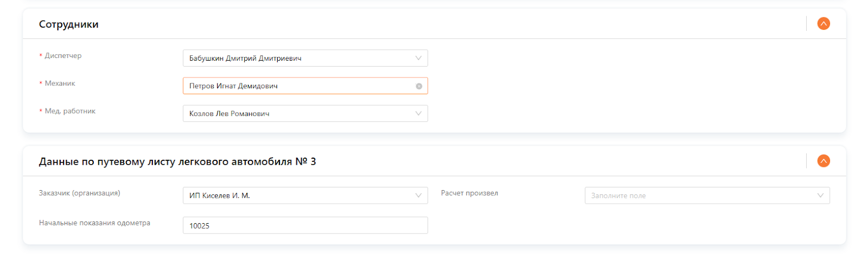
Task: Click the Сотрудники section heading
Action: click(69, 24)
